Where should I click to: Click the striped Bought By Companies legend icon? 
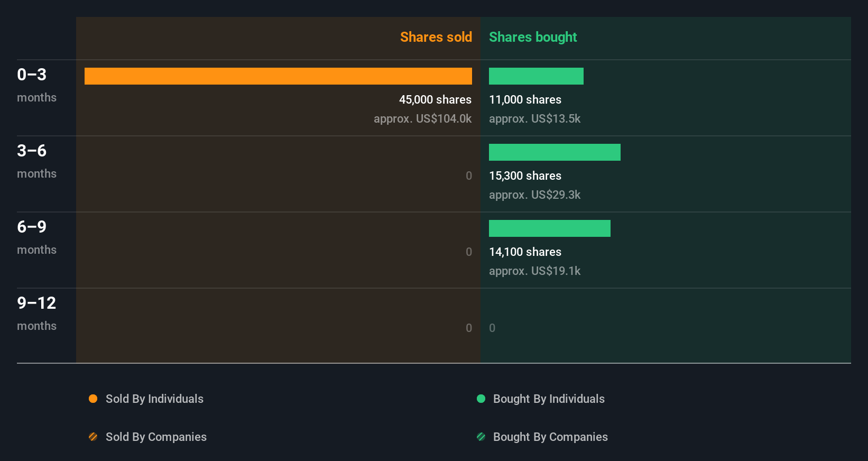tap(481, 437)
